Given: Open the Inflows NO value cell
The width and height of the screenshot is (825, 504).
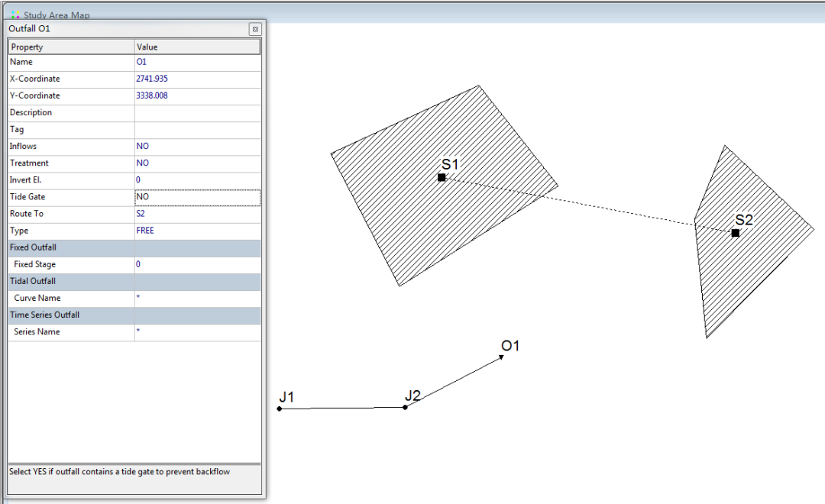Looking at the screenshot, I should pos(197,147).
